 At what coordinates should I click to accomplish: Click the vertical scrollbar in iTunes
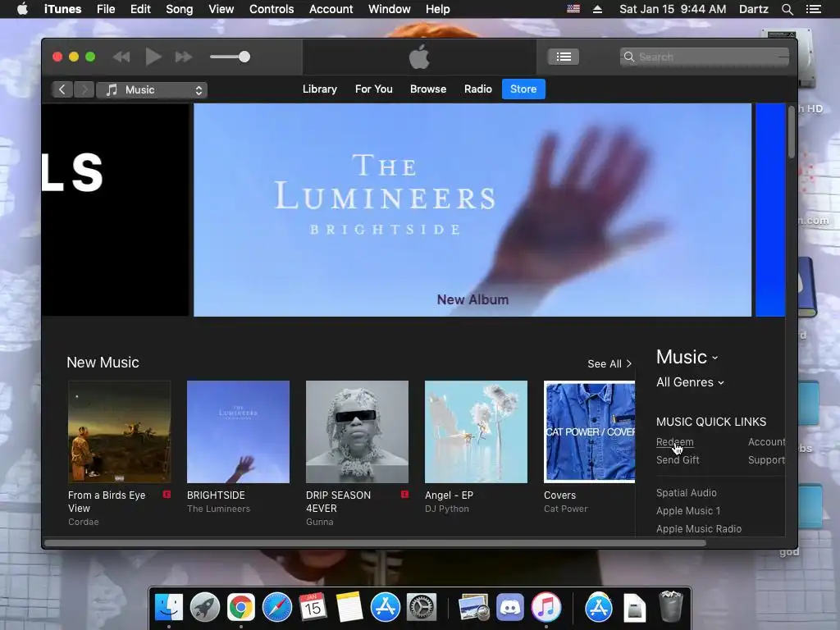coord(792,132)
